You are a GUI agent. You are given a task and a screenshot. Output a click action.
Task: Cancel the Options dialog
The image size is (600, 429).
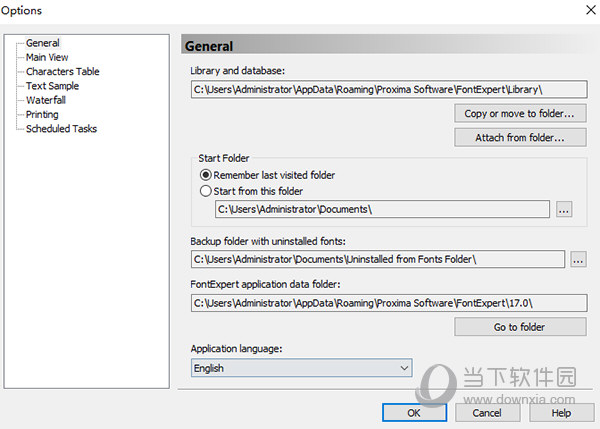(487, 413)
